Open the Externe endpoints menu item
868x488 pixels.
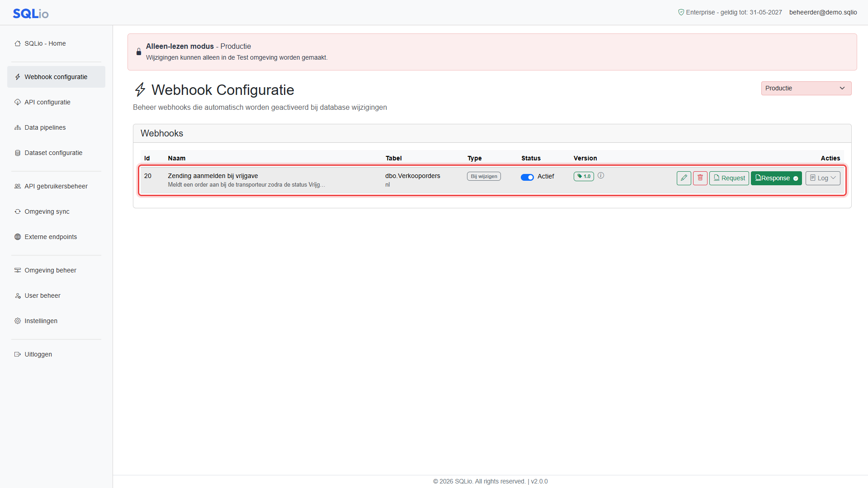[x=56, y=237]
